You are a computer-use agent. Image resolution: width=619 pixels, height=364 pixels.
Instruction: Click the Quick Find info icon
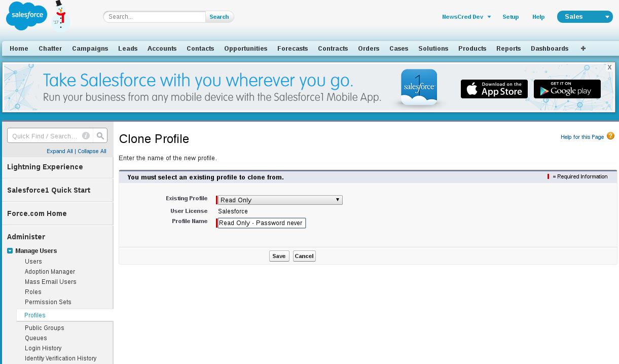coord(86,136)
